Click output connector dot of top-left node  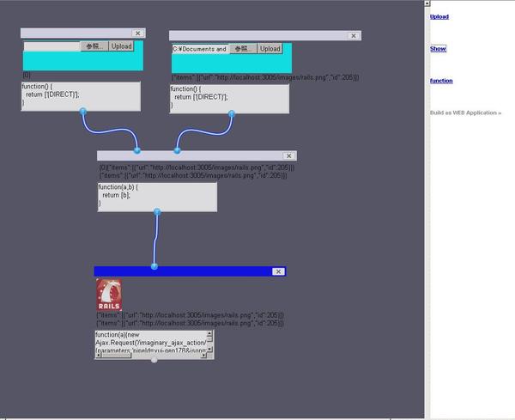point(83,112)
